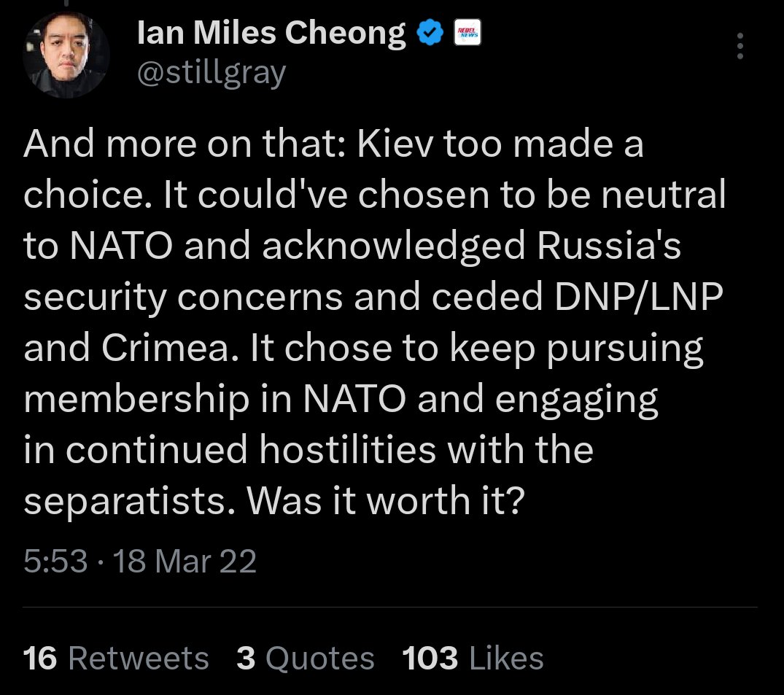This screenshot has width=784, height=695.
Task: Click 'membership in NATO' line of tweet
Action: 214,400
